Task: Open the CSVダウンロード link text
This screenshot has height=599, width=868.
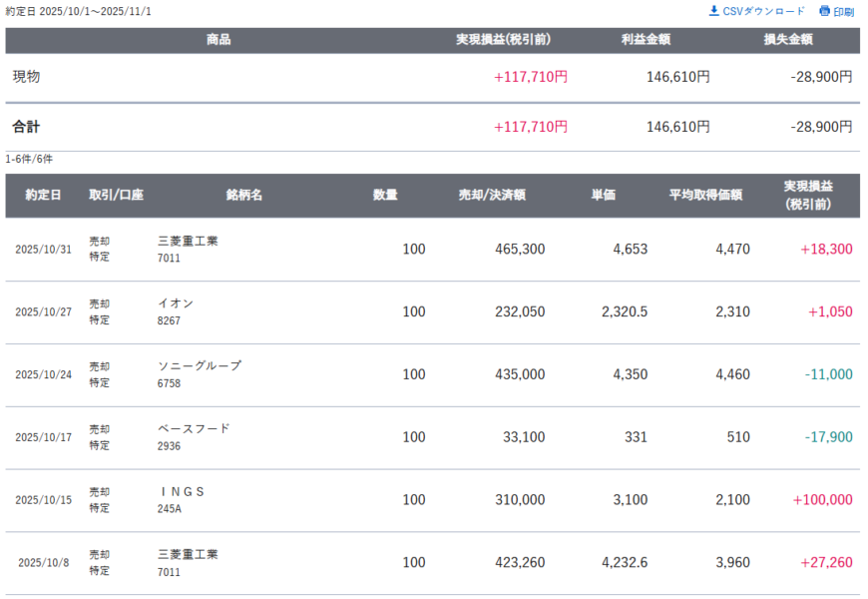Action: tap(763, 11)
